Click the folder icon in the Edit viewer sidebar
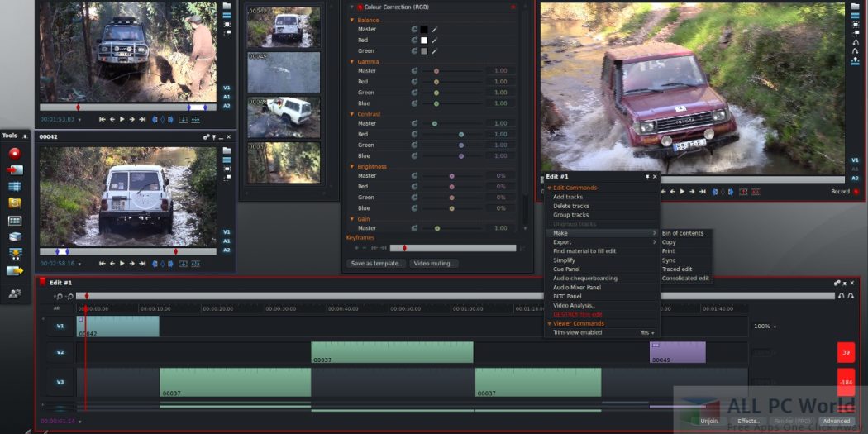The width and height of the screenshot is (868, 434). click(856, 7)
